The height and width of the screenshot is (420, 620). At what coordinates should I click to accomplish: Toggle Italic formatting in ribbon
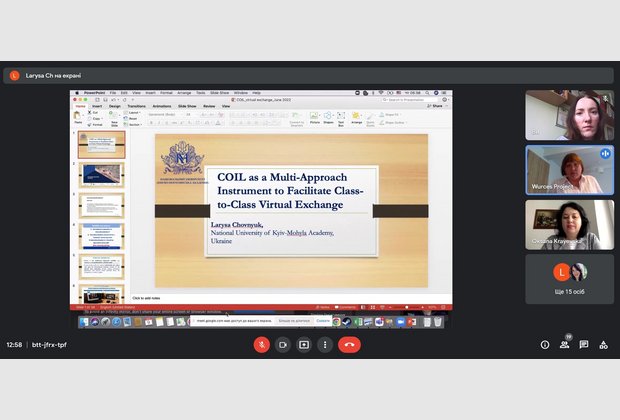[159, 123]
